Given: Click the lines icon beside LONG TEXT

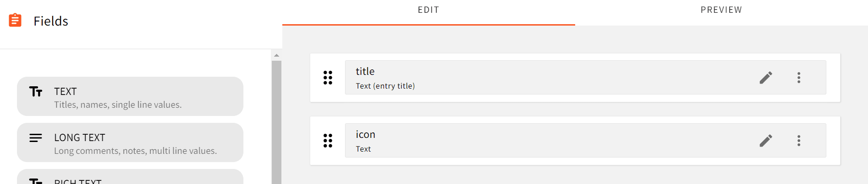Looking at the screenshot, I should pos(36,138).
